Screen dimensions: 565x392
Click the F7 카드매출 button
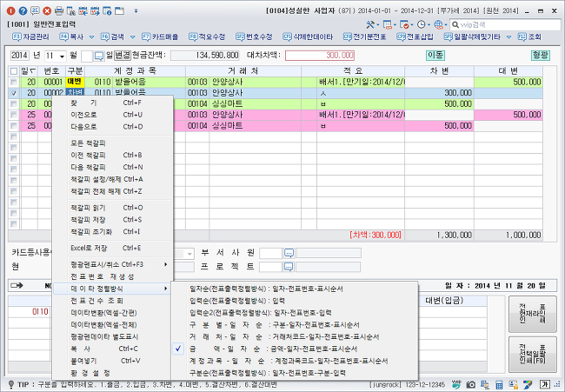coord(160,37)
